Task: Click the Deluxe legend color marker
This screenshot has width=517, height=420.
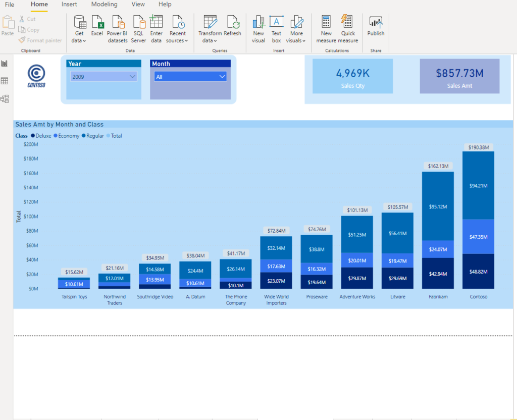Action: pos(33,135)
